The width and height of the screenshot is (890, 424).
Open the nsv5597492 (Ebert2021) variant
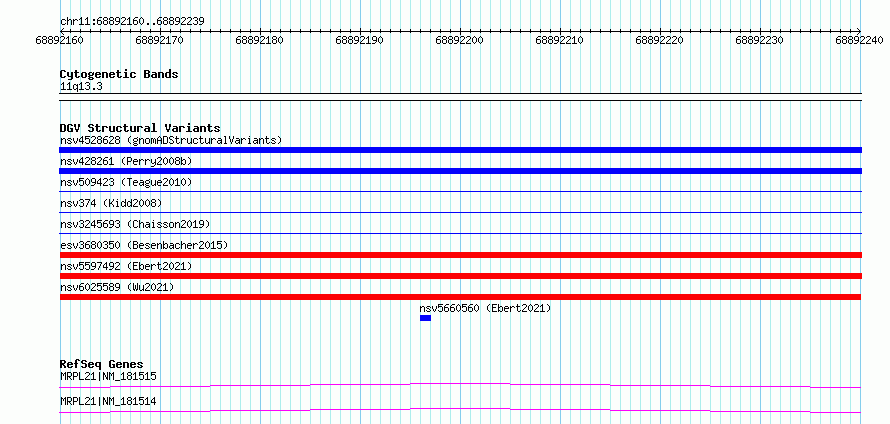pos(126,266)
